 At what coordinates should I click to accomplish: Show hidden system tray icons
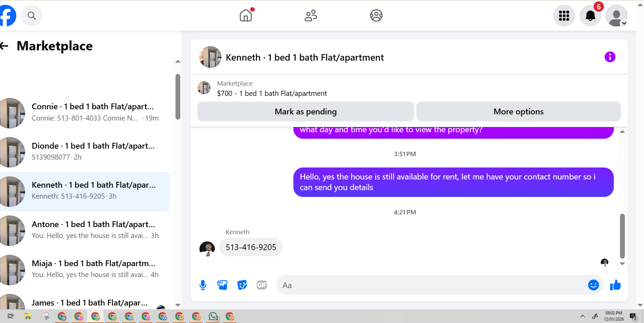(x=582, y=316)
